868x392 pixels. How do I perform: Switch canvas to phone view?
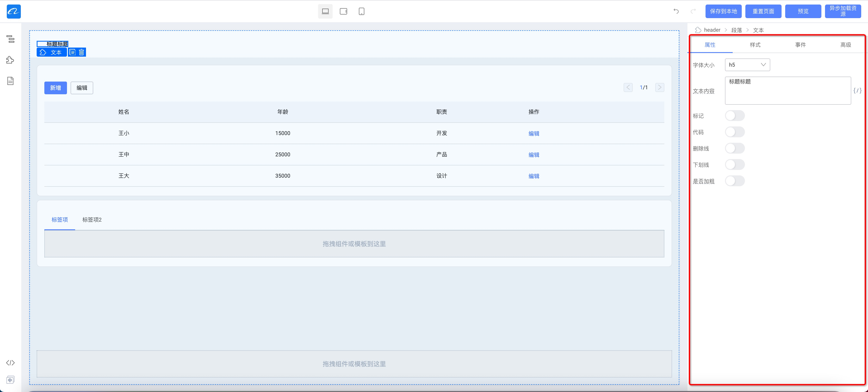coord(361,12)
